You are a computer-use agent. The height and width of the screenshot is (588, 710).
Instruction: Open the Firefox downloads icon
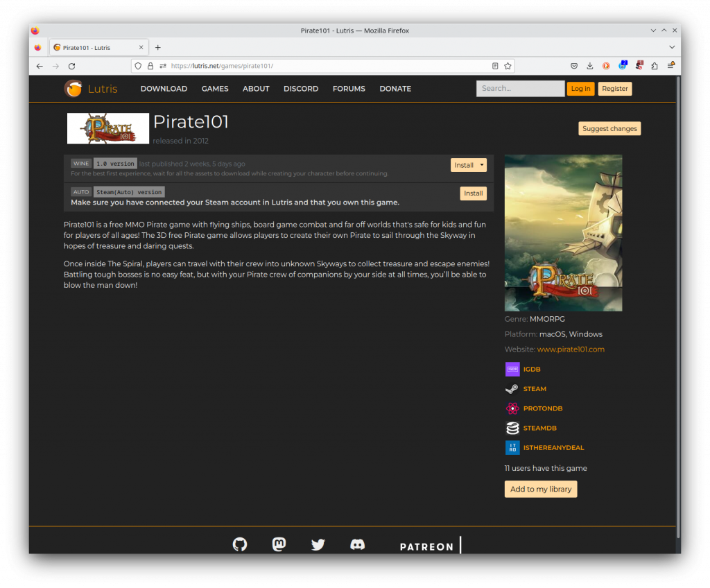[x=590, y=66]
